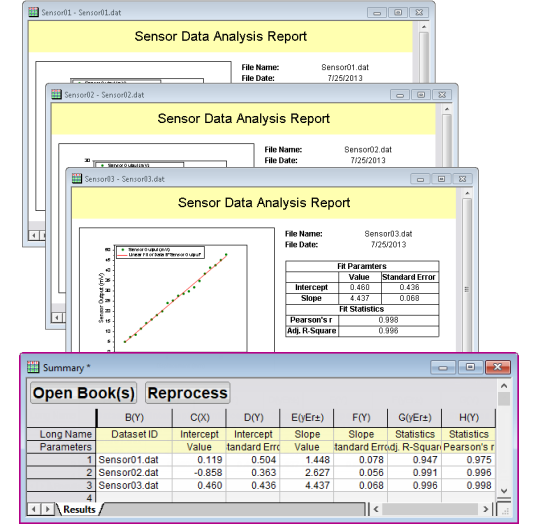The image size is (547, 526).
Task: Click Sensor03.dat file name in report
Action: 388,234
